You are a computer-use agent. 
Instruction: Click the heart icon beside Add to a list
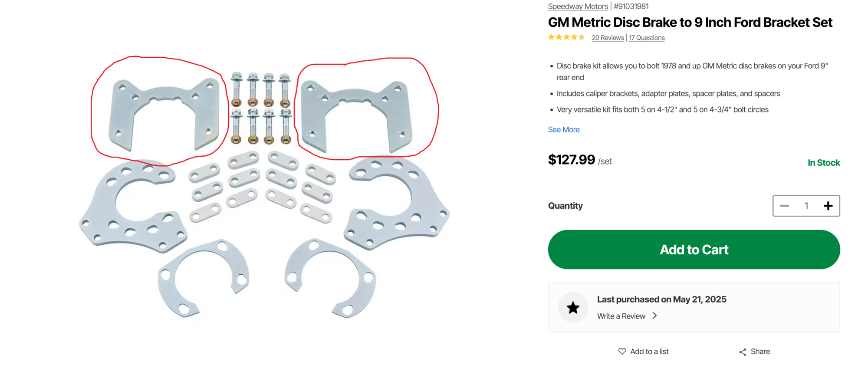click(x=622, y=351)
